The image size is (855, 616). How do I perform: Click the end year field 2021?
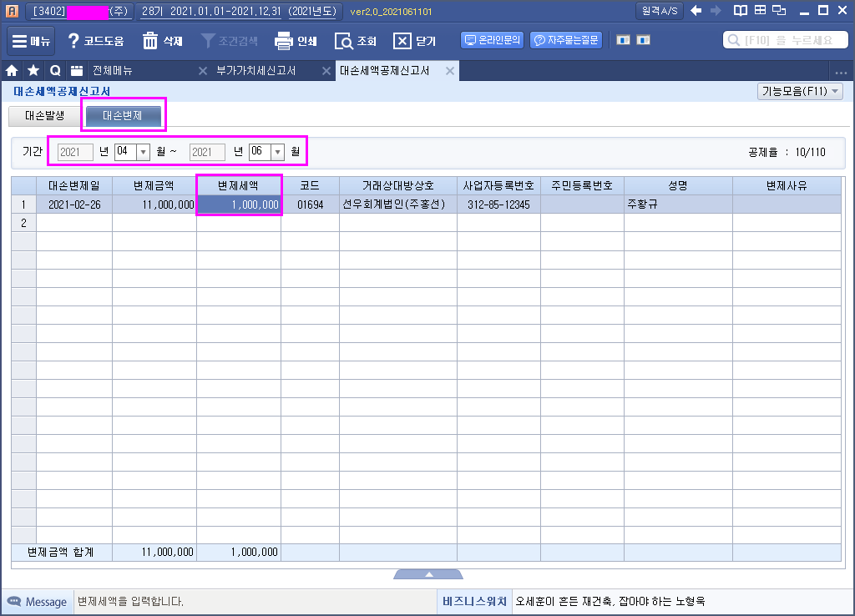pyautogui.click(x=207, y=152)
